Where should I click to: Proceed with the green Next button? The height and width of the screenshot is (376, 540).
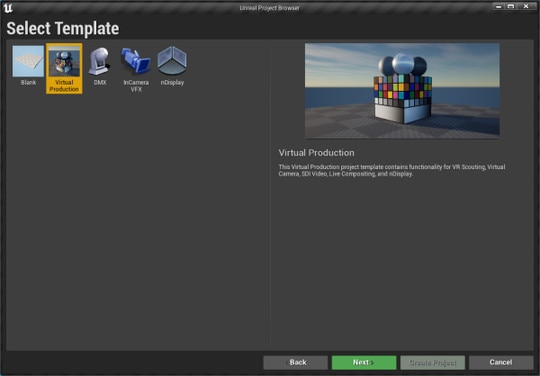[x=364, y=363]
